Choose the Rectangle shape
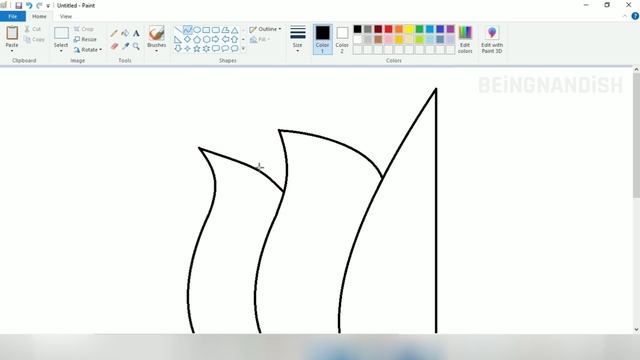Image resolution: width=640 pixels, height=360 pixels. (x=206, y=30)
